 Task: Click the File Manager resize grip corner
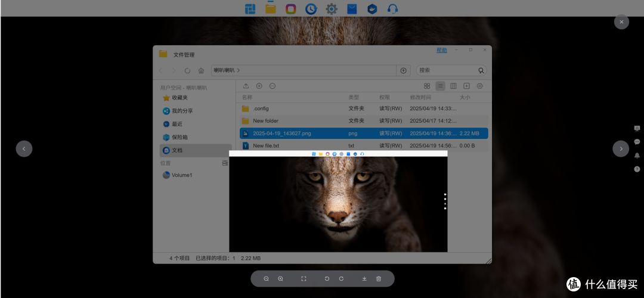pyautogui.click(x=488, y=260)
